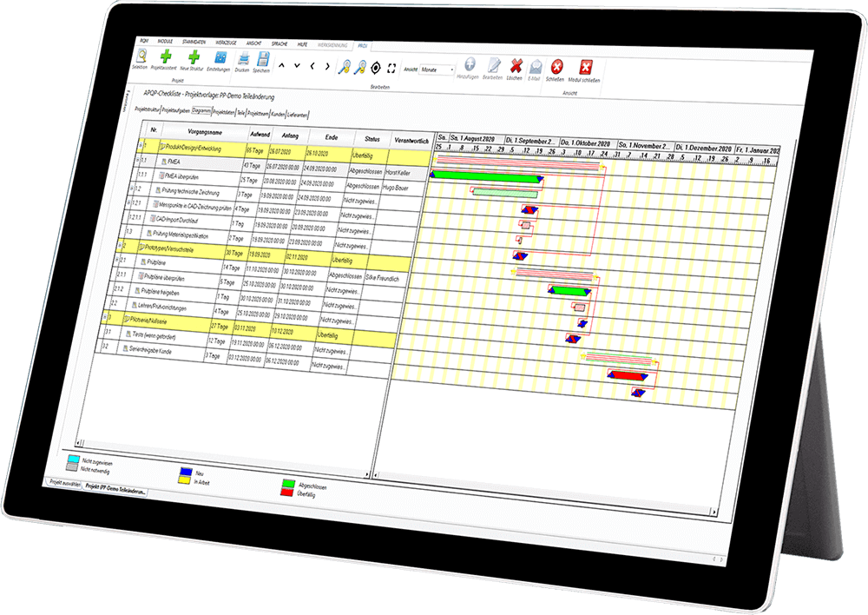
Task: Click the fullscreen frame icon in Bearbeiten
Action: tap(391, 67)
